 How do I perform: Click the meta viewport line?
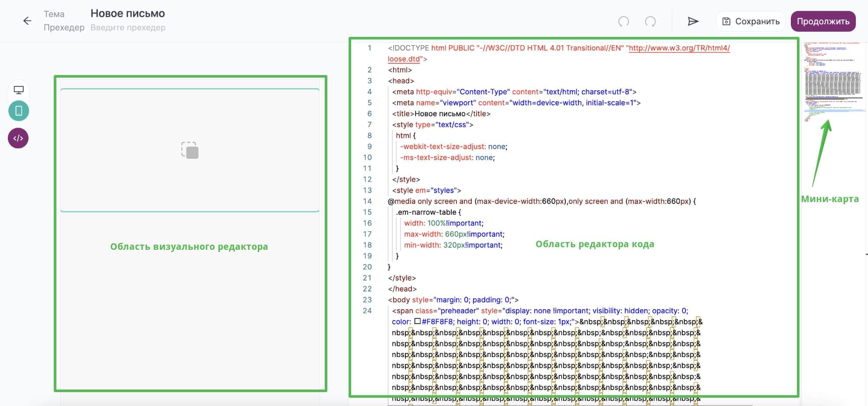tap(516, 103)
